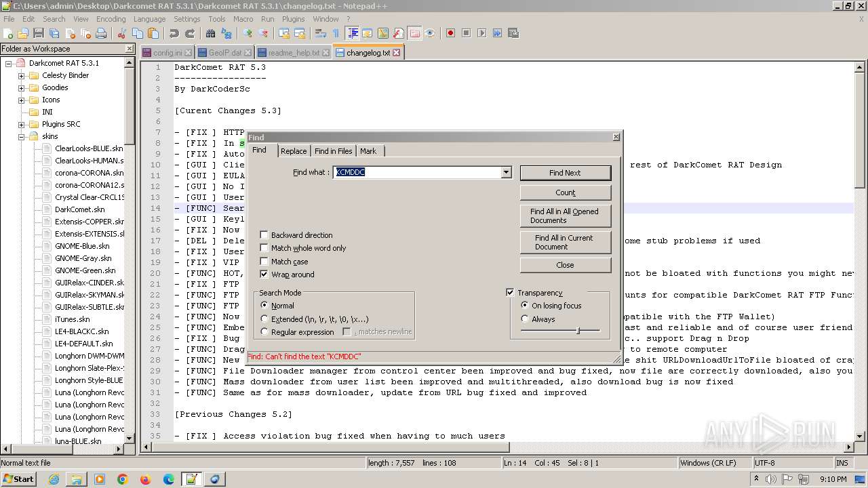Toggle word wrap toolbar icon
The image size is (868, 488).
(x=321, y=33)
